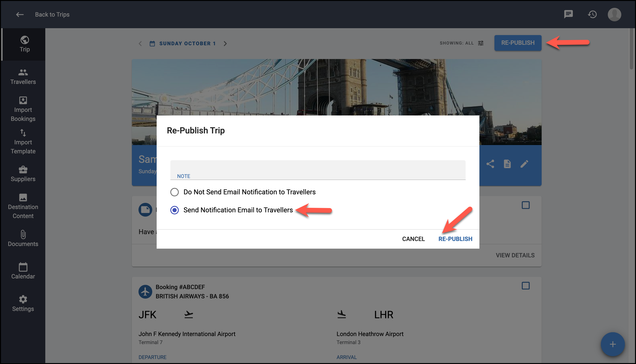Click the 'Re-Publish Trip' dialog title
636x364 pixels.
196,131
